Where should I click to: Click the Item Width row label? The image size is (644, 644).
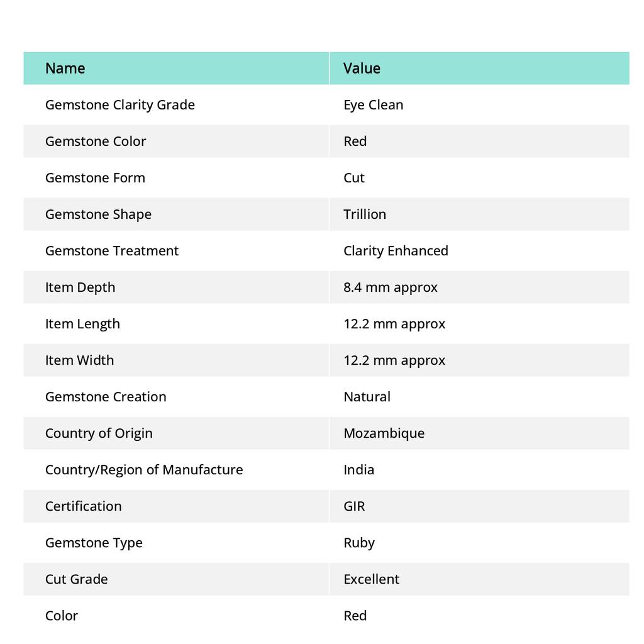[x=80, y=360]
